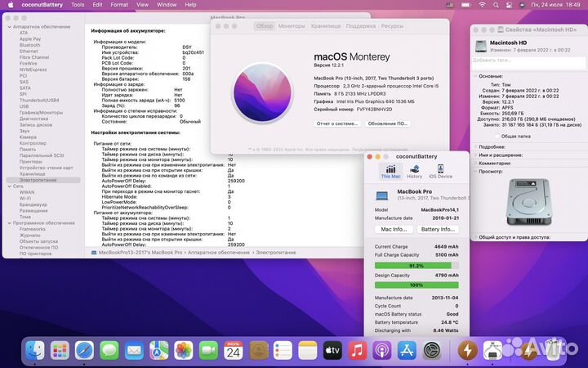The width and height of the screenshot is (588, 368).
Task: Open Photos from the Dock
Action: coord(184,351)
